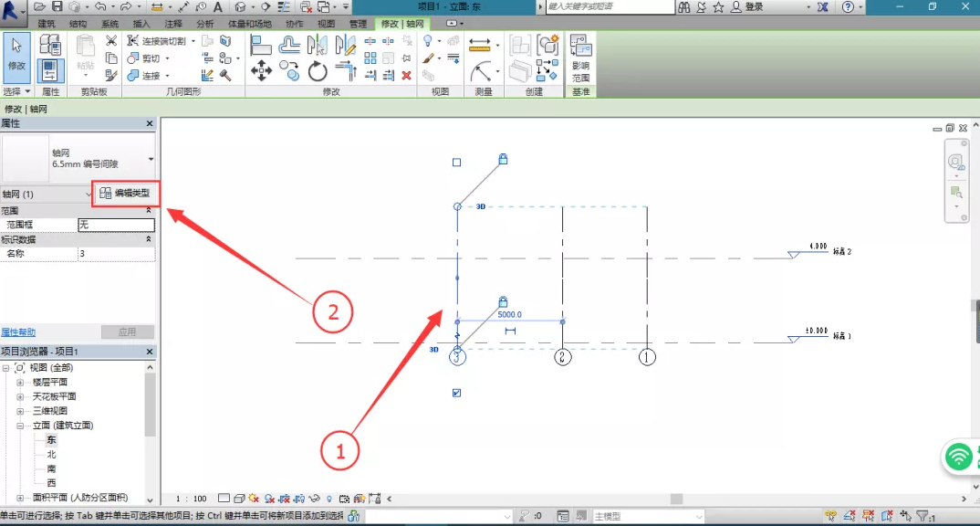Open the 结构 ribbon tab
Screen dimensions: 980x526
[78, 24]
